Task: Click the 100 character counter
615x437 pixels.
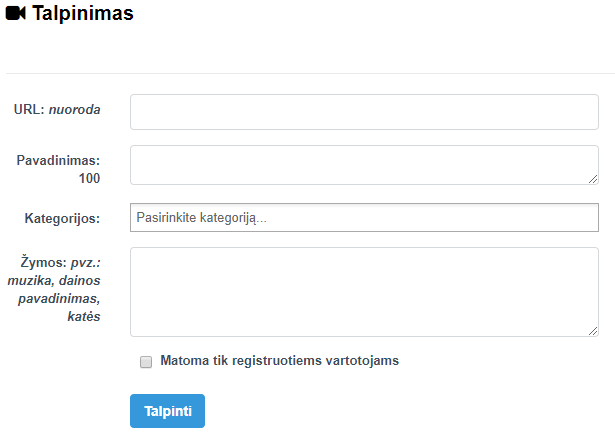Action: pyautogui.click(x=89, y=178)
